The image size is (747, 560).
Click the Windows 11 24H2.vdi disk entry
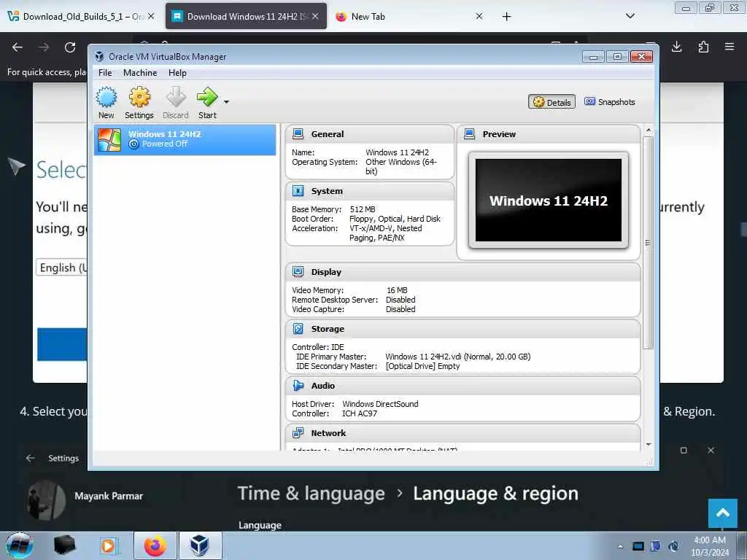pyautogui.click(x=457, y=357)
